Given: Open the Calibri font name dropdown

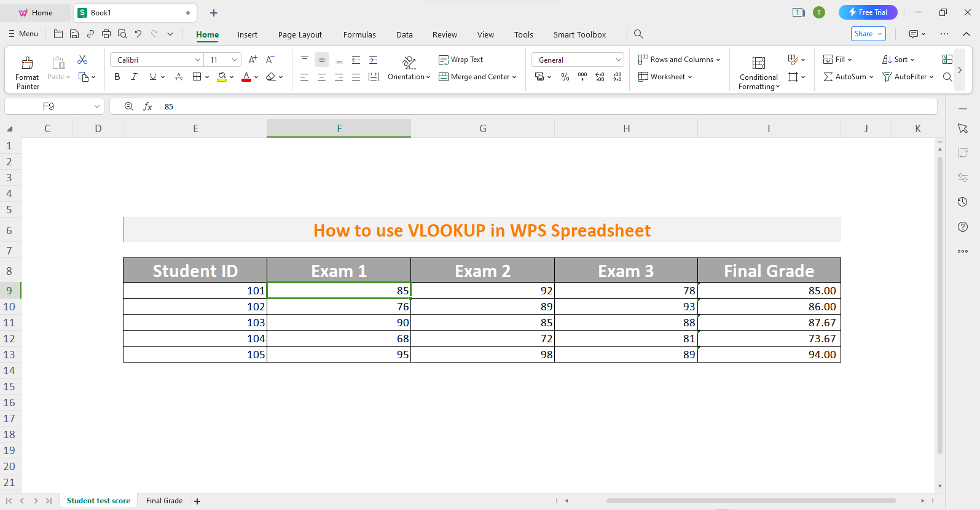Looking at the screenshot, I should pyautogui.click(x=198, y=60).
